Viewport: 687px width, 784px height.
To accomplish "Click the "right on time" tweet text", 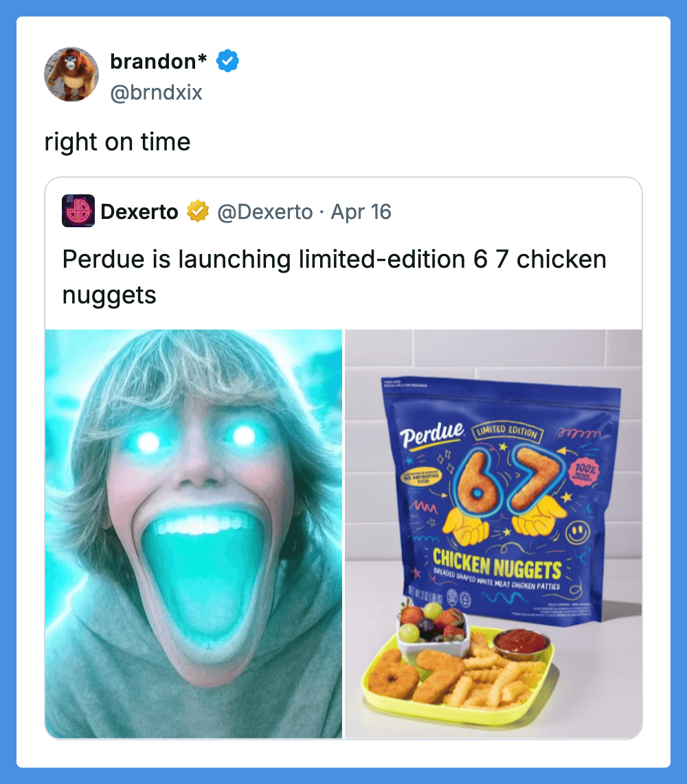I will click(117, 142).
